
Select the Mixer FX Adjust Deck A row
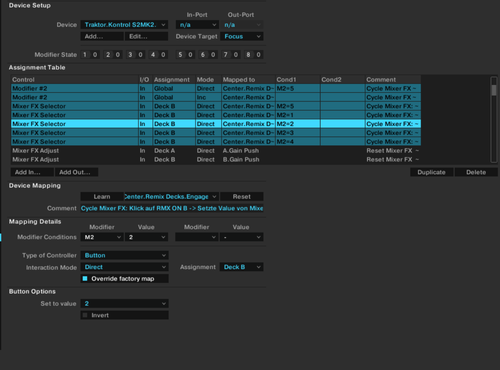(x=216, y=151)
